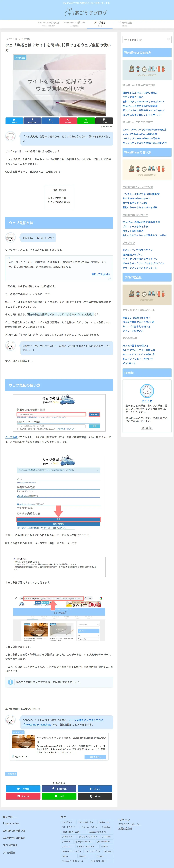The width and height of the screenshot is (174, 868).
Task: Click the 続きを読む button on blog card
Action: point(95,757)
